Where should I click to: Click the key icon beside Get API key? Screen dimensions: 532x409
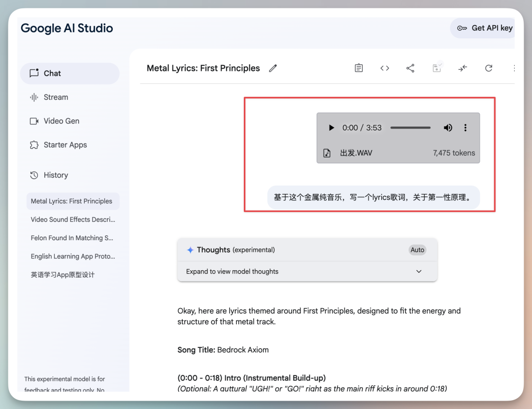pyautogui.click(x=462, y=28)
